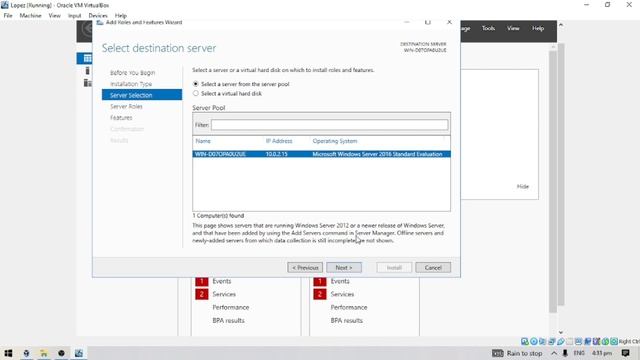Open Services in the left server tile
Image resolution: width=640 pixels, height=360 pixels.
click(224, 294)
